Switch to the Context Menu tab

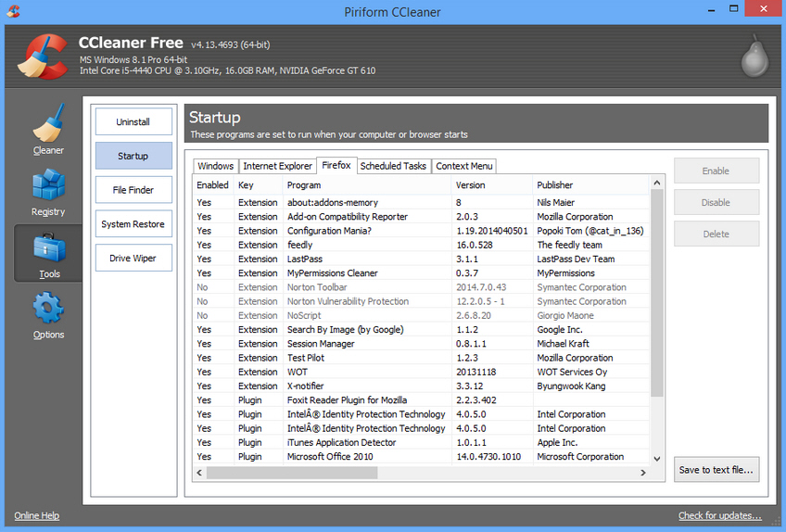(464, 166)
